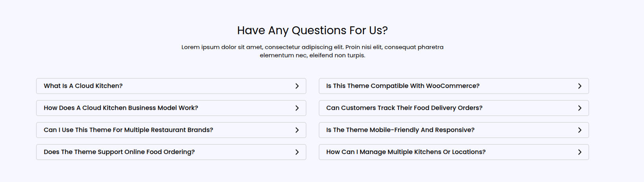Image resolution: width=644 pixels, height=182 pixels.
Task: Click chevron icon for WooCommerce compatibility question
Action: (x=580, y=86)
